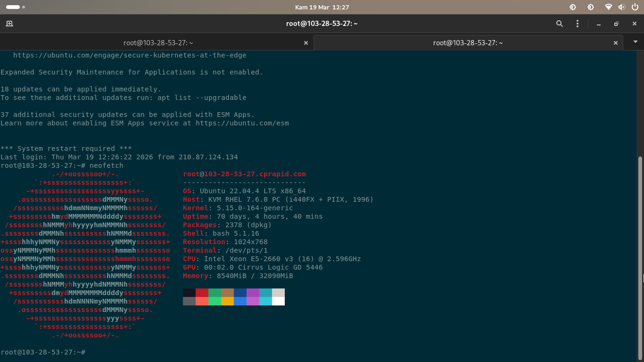Click the red swatch in the upper palette row
This screenshot has height=362, width=644.
pos(202,293)
